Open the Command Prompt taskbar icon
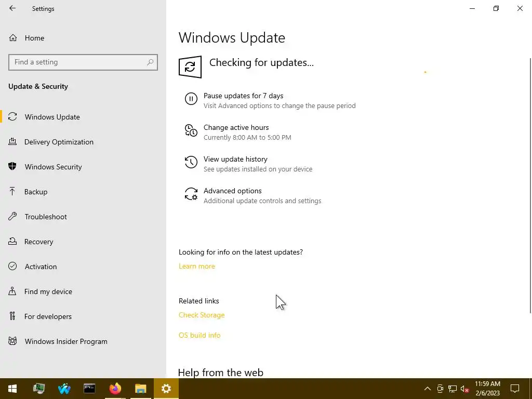This screenshot has width=532, height=399. pyautogui.click(x=89, y=389)
